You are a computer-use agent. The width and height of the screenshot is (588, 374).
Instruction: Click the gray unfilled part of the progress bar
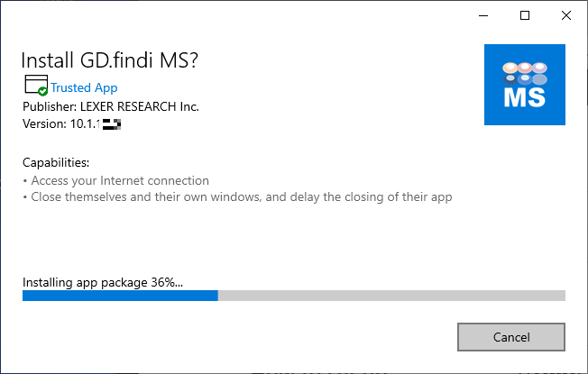(x=391, y=295)
